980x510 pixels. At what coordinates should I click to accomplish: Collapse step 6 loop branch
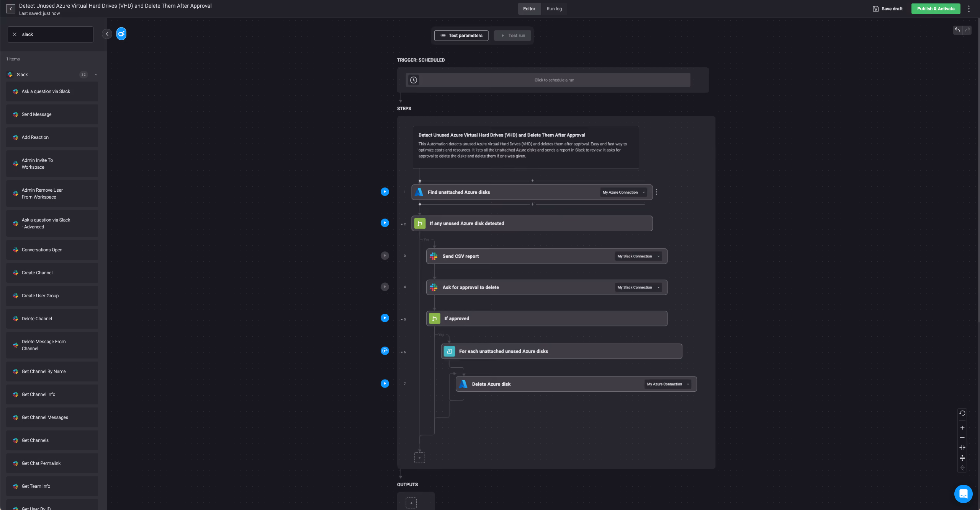click(x=401, y=352)
